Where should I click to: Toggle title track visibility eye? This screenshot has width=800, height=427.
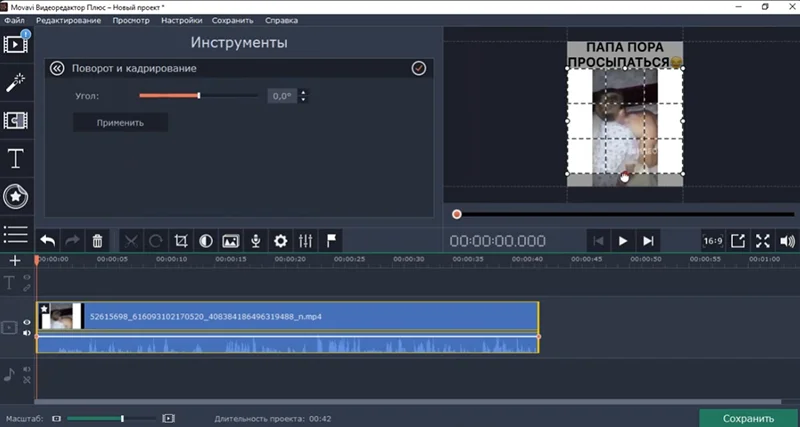[27, 278]
